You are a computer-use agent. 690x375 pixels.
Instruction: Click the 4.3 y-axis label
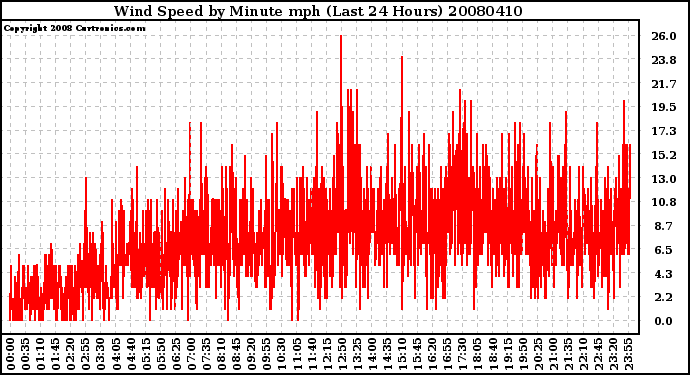(664, 274)
